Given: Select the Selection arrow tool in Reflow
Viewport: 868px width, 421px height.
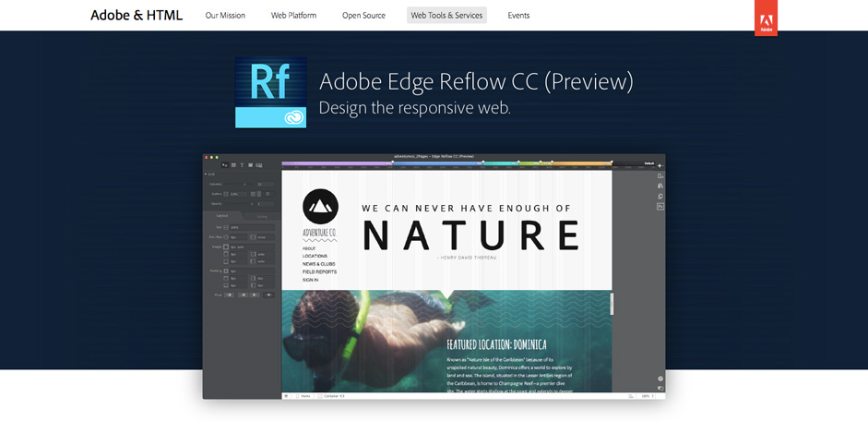Looking at the screenshot, I should (225, 165).
